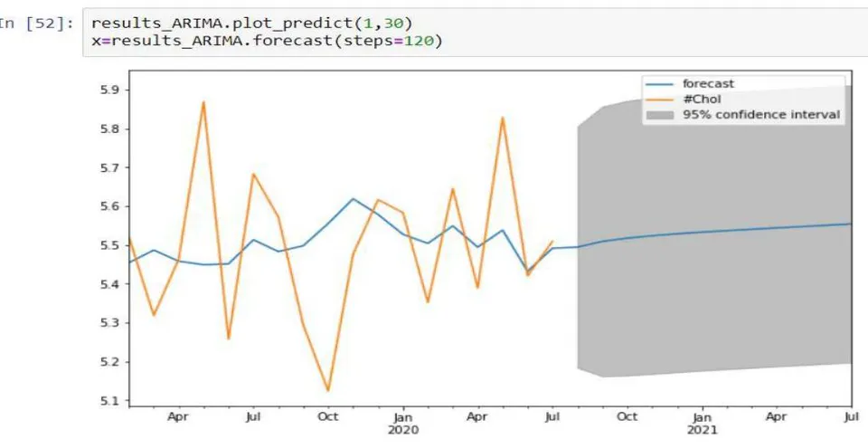The height and width of the screenshot is (448, 868).
Task: Click the '#Chol' legend entry
Action: coord(702,100)
